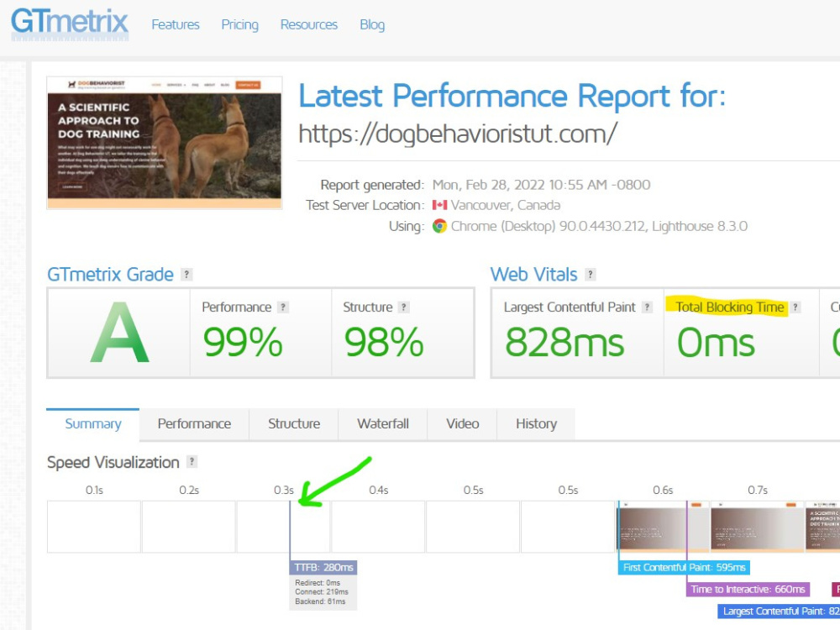Viewport: 840px width, 630px height.
Task: Click the 828ms Largest Contentful Paint value
Action: 564,343
